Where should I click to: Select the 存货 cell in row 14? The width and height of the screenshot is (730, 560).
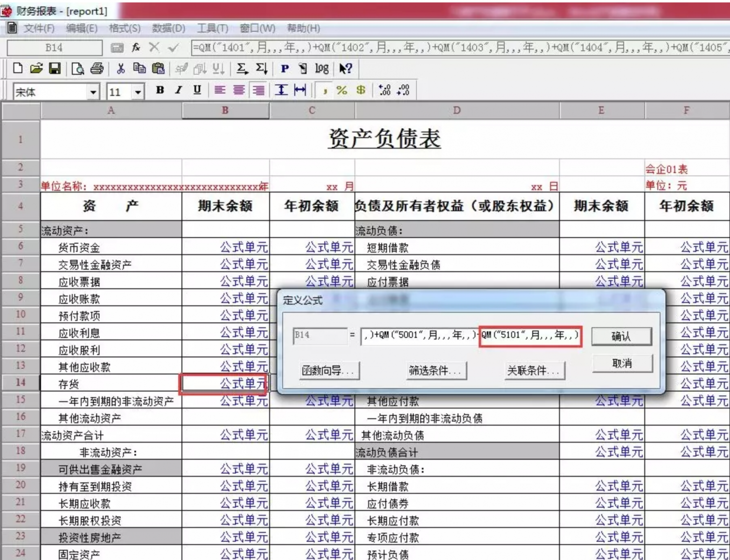[x=111, y=384]
